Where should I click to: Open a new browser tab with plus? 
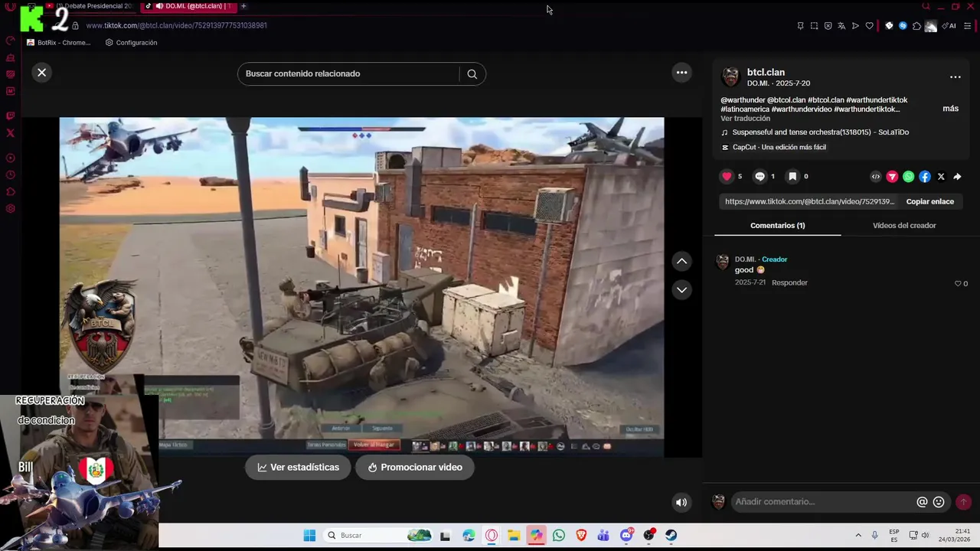243,6
